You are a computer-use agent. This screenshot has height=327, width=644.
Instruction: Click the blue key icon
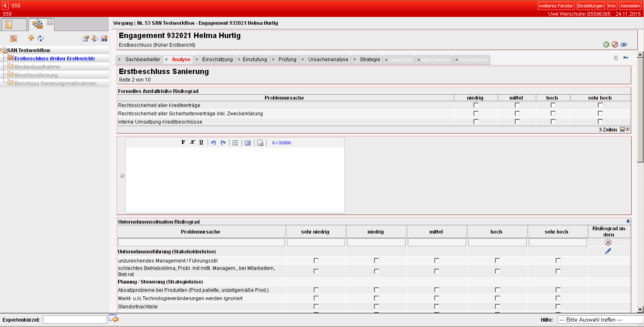(626, 58)
